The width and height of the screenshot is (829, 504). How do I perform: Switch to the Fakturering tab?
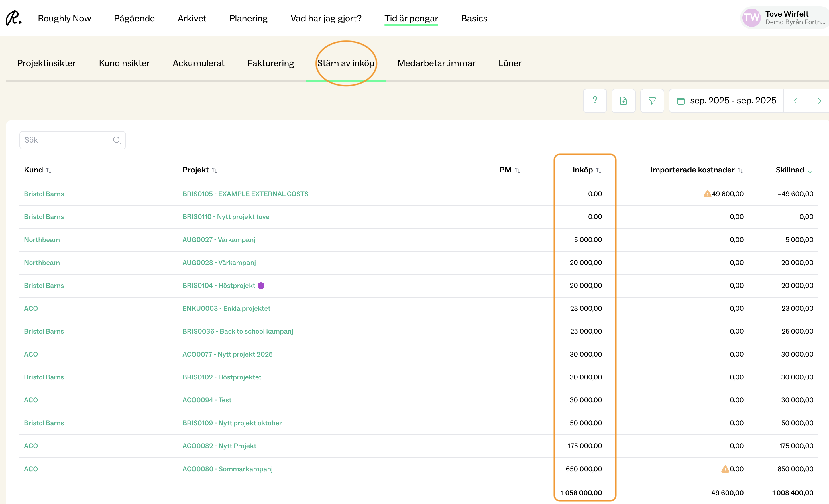coord(270,63)
